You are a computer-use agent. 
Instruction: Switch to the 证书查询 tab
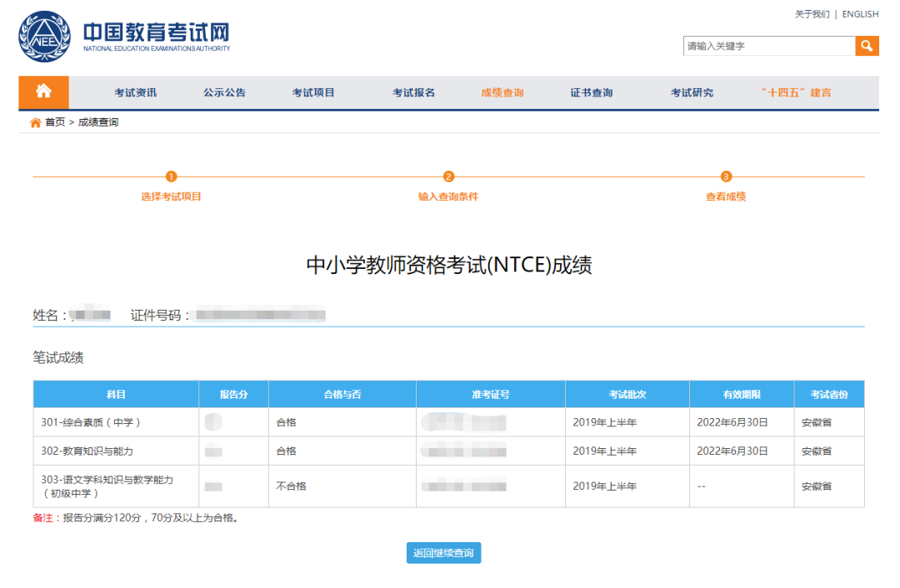592,92
